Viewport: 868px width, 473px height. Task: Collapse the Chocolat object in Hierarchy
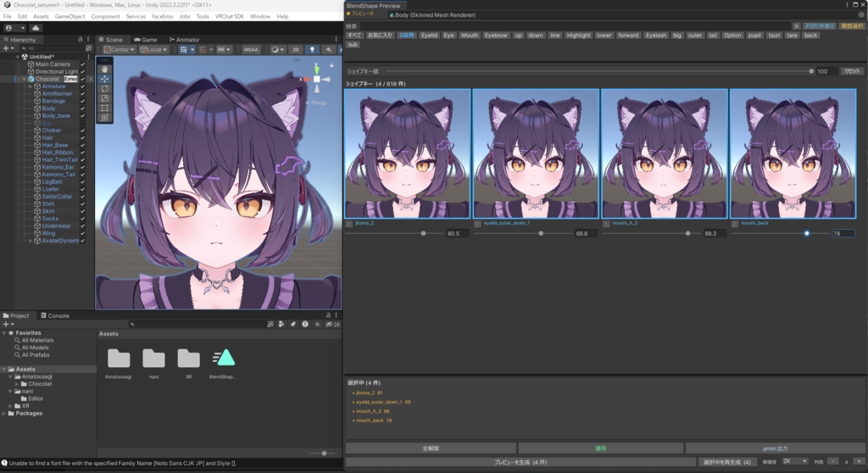click(24, 79)
